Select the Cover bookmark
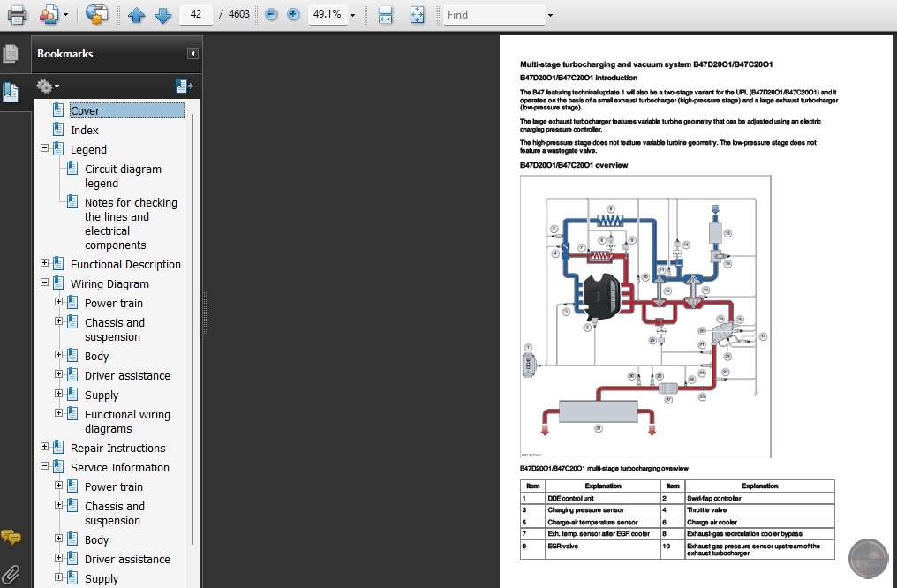 tap(127, 110)
